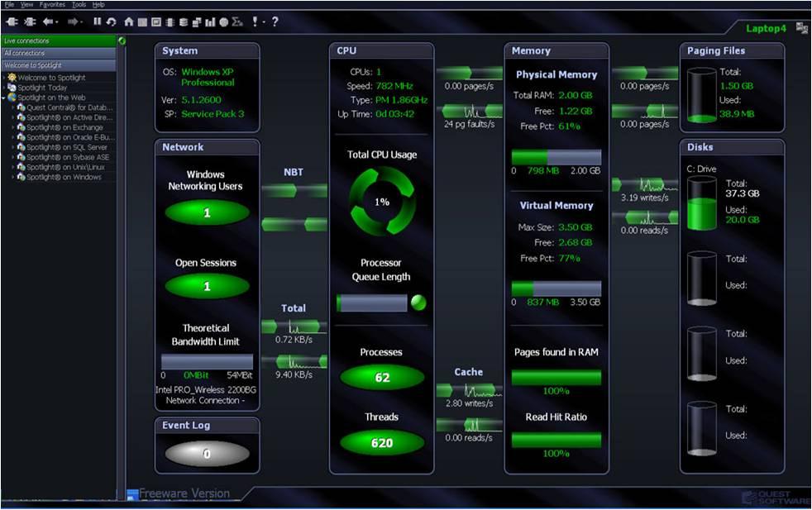
Task: Pause monitoring with the pause icon
Action: point(97,21)
